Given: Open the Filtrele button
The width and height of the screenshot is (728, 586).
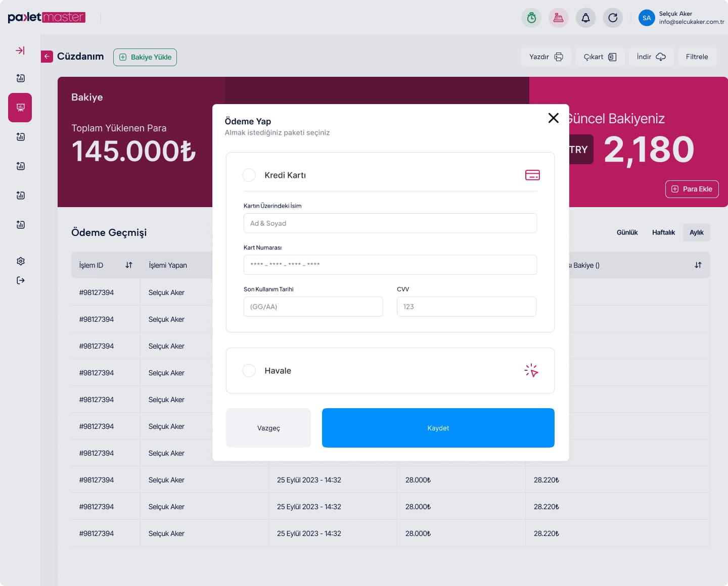Looking at the screenshot, I should pos(697,57).
